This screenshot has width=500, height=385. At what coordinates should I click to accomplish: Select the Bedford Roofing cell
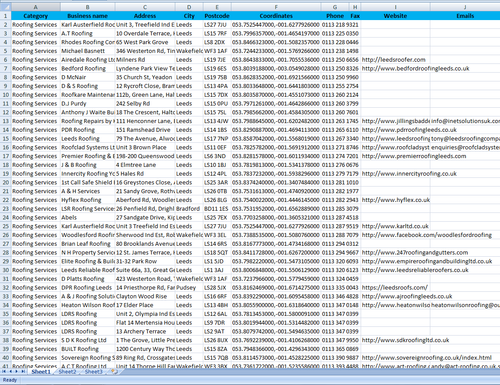tap(88, 68)
